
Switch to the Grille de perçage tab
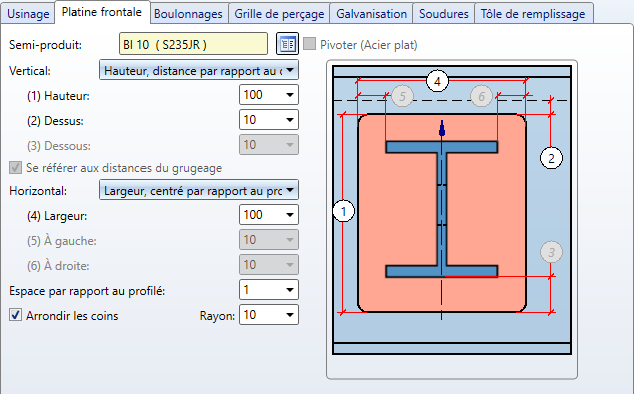(x=279, y=14)
